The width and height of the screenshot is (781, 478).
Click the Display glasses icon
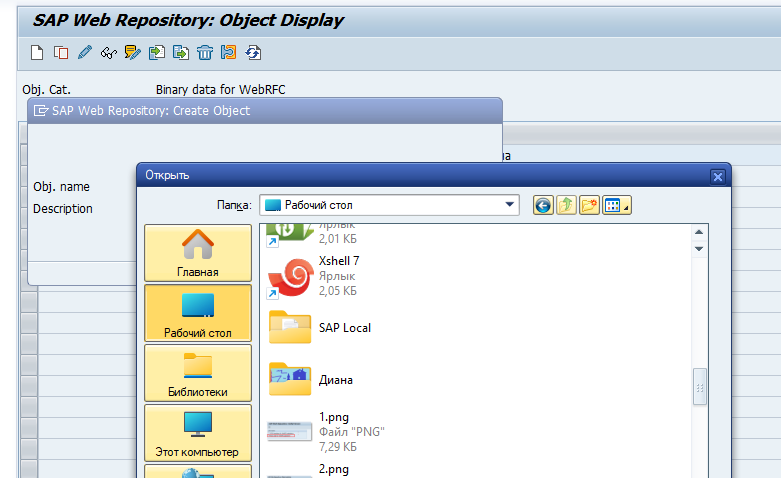coord(109,52)
